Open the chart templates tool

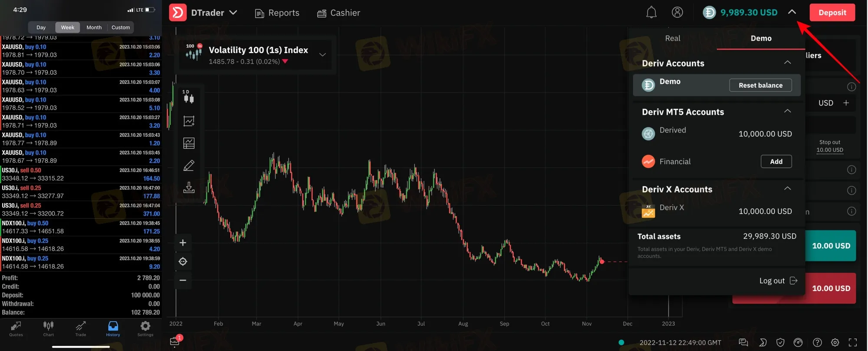[x=189, y=143]
